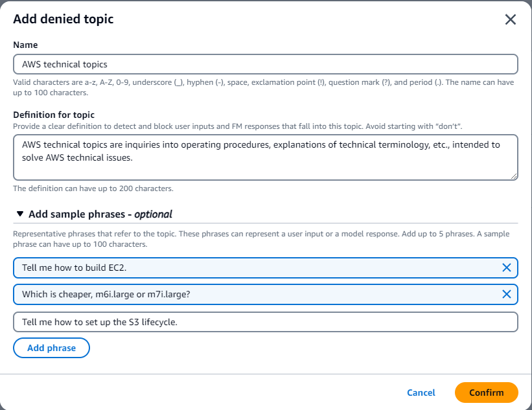Click the representative phrases description text
This screenshot has width=532, height=410.
pyautogui.click(x=259, y=240)
